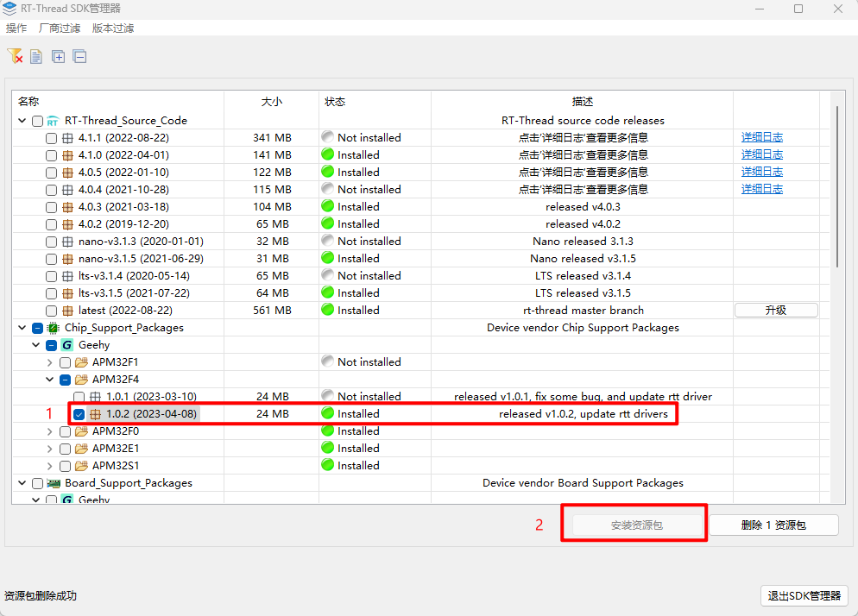Uncheck the 1.0.2 (2023-04-08) checkbox

pos(79,414)
